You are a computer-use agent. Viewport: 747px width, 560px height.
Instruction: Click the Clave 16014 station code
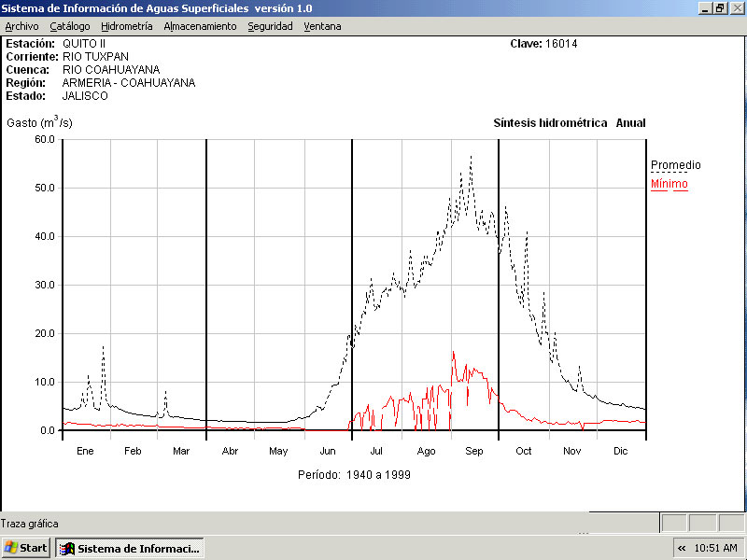point(543,44)
